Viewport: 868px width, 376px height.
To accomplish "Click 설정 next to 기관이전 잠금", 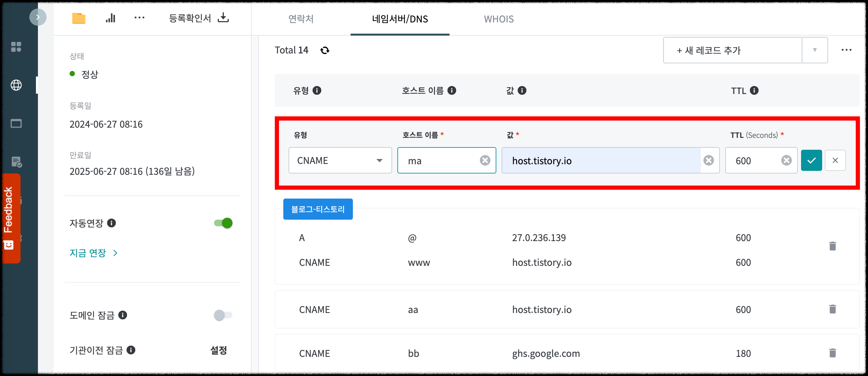I will click(218, 350).
